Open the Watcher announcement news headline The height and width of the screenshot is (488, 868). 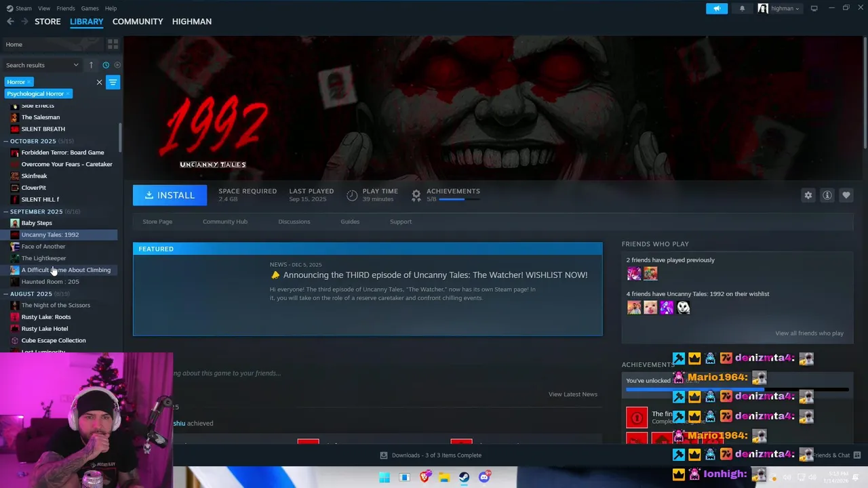[x=435, y=275]
